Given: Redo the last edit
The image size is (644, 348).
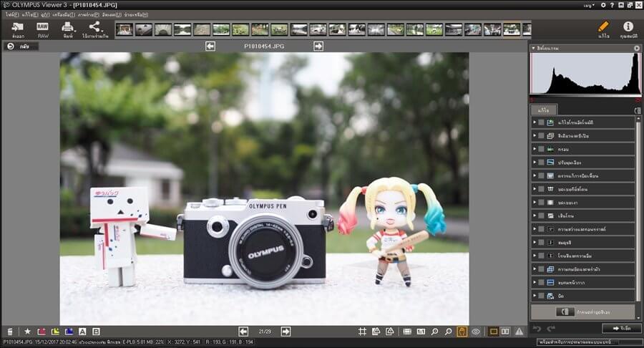Looking at the screenshot, I should tap(551, 328).
